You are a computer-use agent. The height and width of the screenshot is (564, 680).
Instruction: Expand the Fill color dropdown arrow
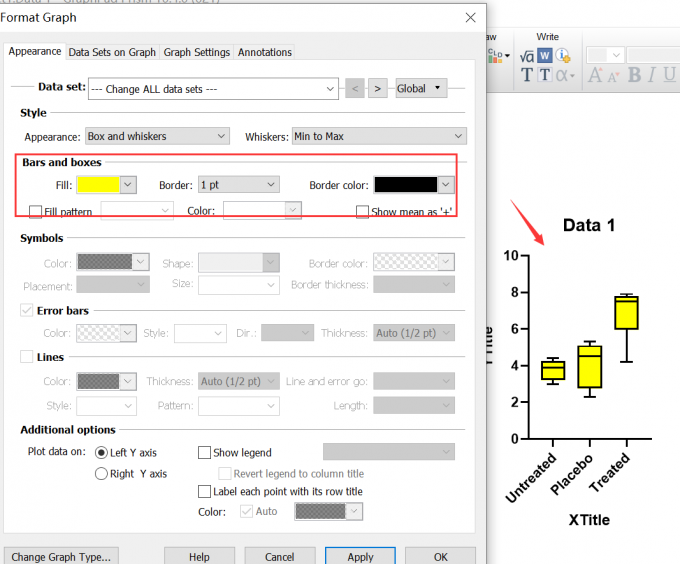[128, 185]
